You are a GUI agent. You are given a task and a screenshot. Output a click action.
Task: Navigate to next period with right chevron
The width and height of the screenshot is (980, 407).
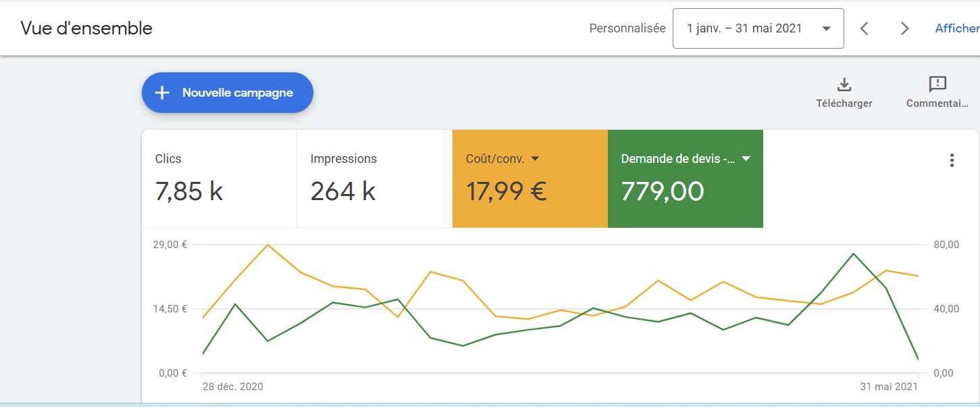pyautogui.click(x=904, y=28)
